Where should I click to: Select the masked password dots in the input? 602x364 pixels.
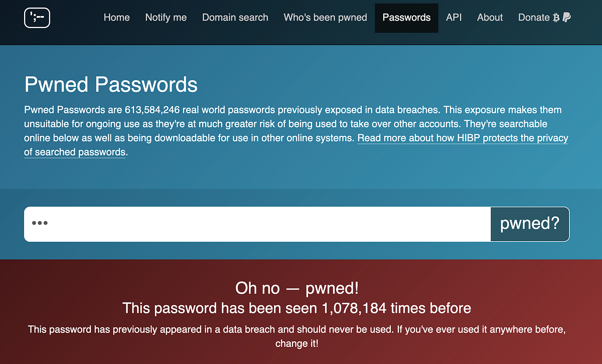[x=40, y=224]
